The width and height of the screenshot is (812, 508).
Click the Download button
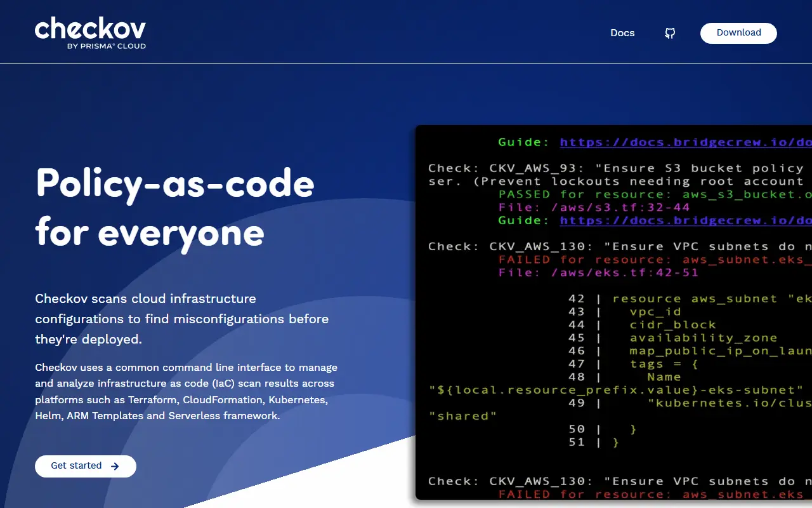click(x=738, y=33)
